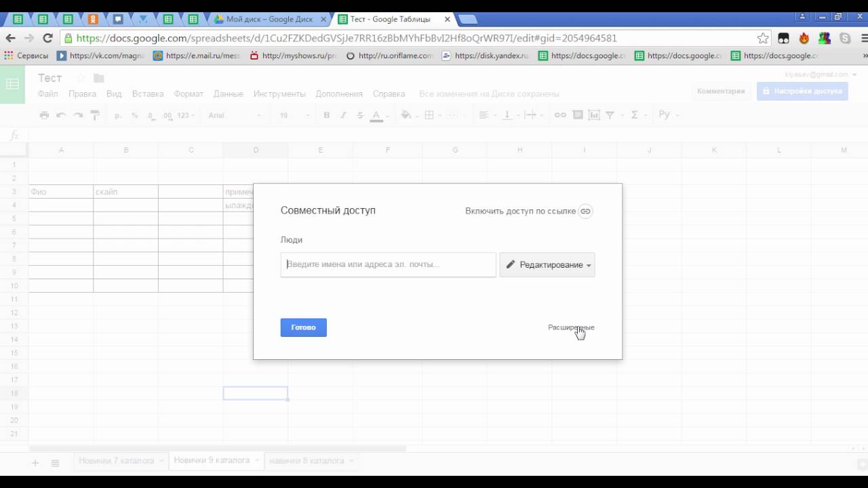Open the text wrapping dropdown
This screenshot has width=868, height=488.
coord(534,115)
